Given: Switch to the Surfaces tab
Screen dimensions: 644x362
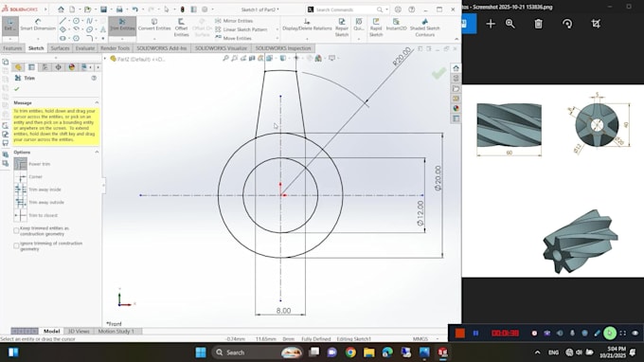Looking at the screenshot, I should click(x=60, y=48).
